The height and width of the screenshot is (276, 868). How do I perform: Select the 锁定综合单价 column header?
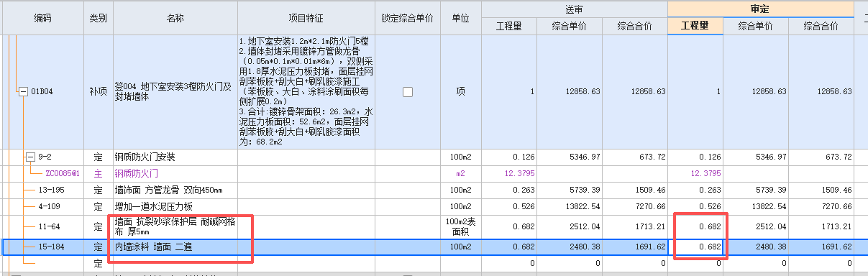[x=408, y=18]
